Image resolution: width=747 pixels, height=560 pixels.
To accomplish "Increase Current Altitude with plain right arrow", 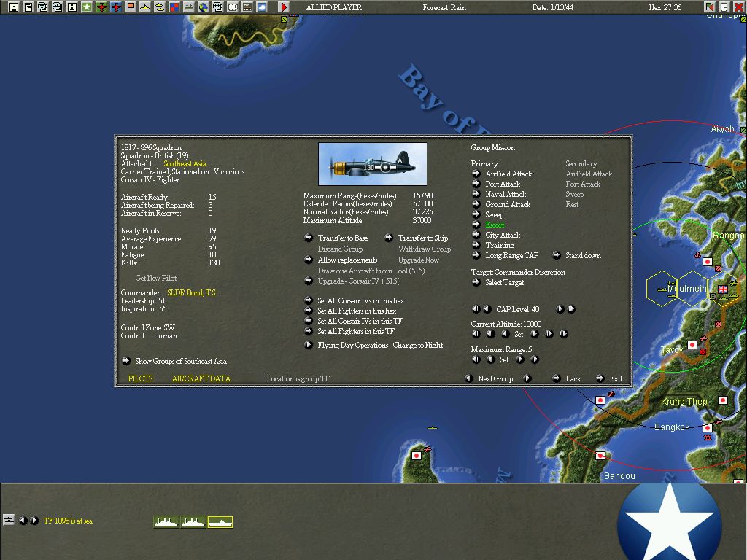I will click(535, 334).
